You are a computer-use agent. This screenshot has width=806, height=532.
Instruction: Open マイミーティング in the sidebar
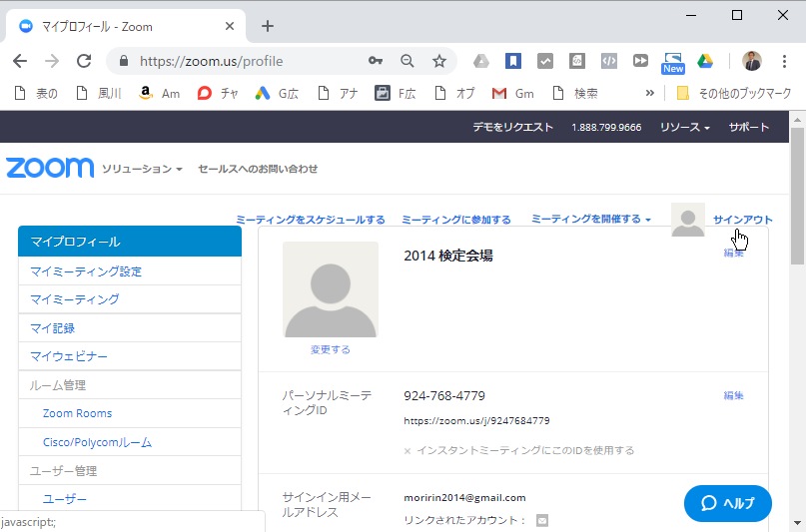tap(130, 299)
